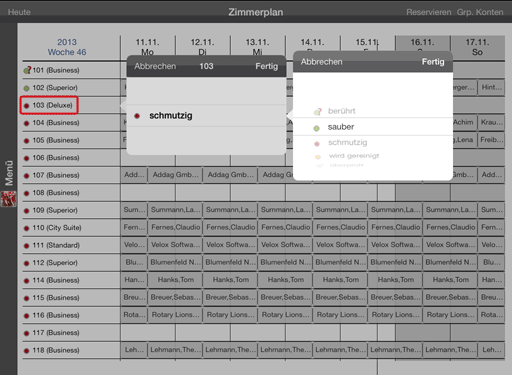This screenshot has width=512, height=375.
Task: Click the touched status icon for room 101
Action: pos(27,70)
